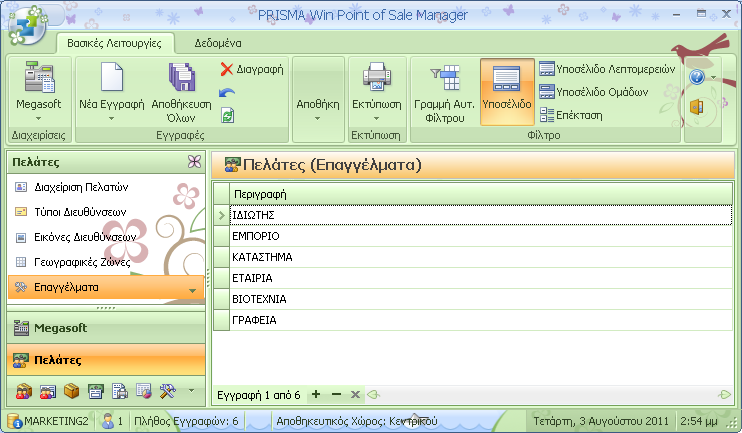Viewport: 742px width, 433px height.
Task: Toggle Υποσέλιδο Ομάδων option
Action: click(x=594, y=92)
